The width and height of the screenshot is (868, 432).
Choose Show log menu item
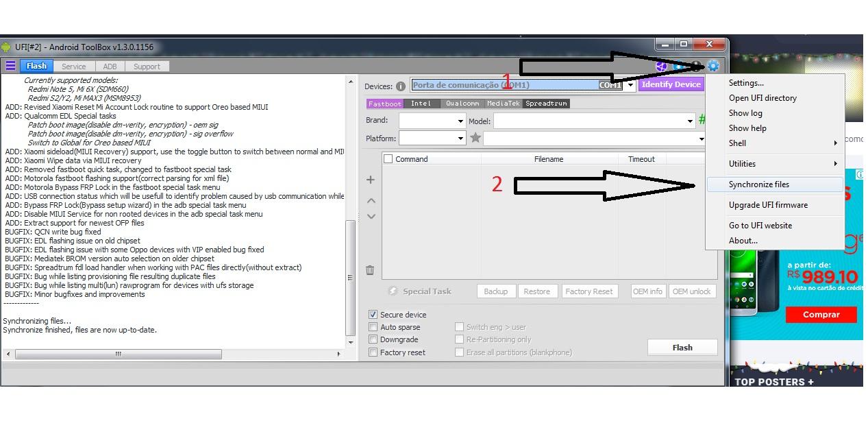(x=775, y=113)
